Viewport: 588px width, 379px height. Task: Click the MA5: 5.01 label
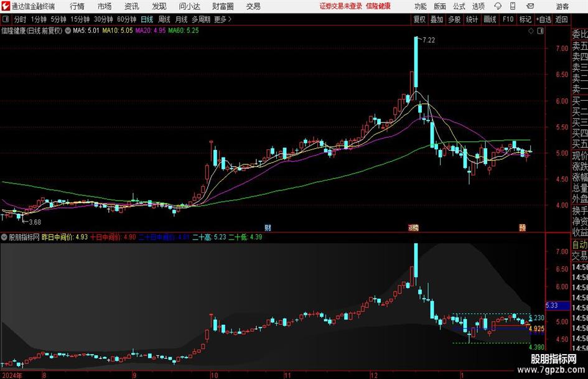coord(86,30)
